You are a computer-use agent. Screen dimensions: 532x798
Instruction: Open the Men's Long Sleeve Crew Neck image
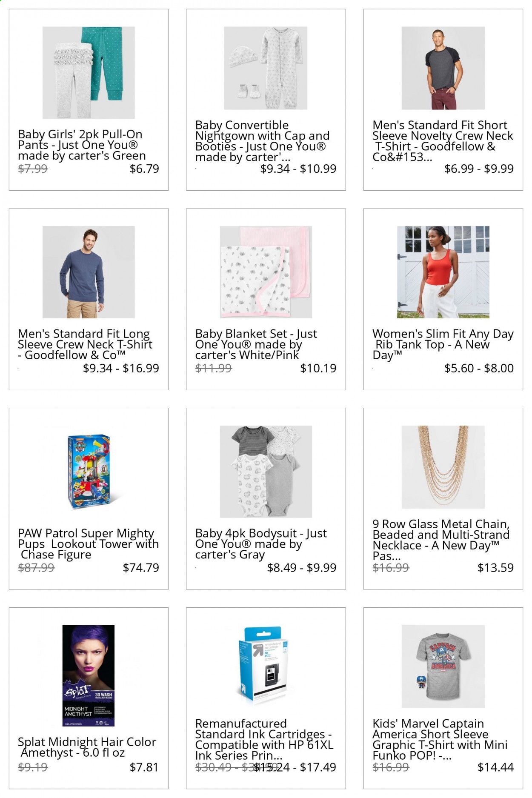point(89,272)
